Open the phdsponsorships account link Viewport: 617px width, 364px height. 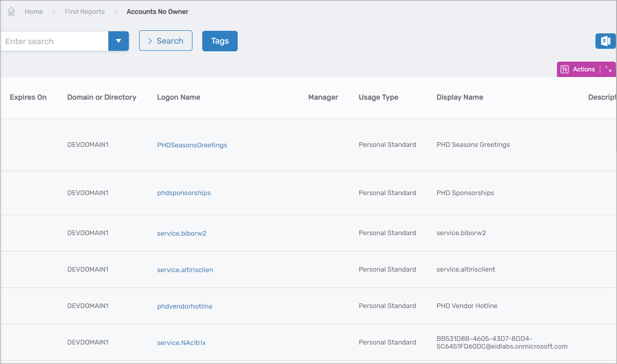[184, 193]
